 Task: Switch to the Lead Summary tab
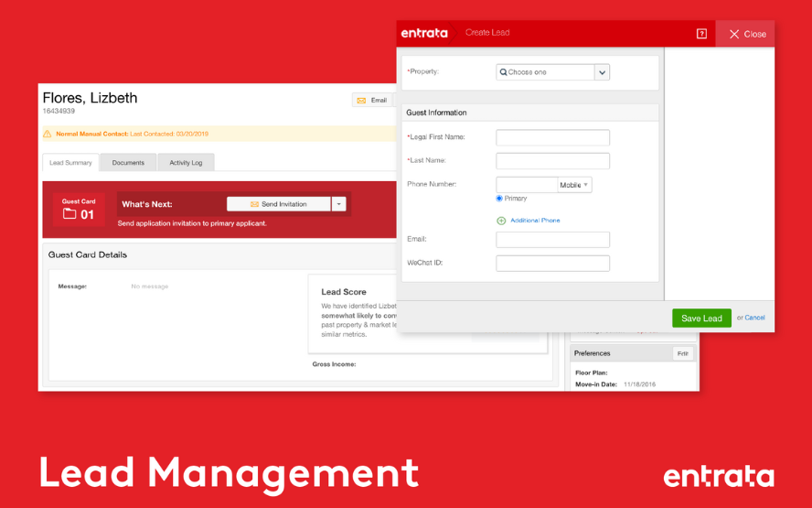click(x=70, y=162)
